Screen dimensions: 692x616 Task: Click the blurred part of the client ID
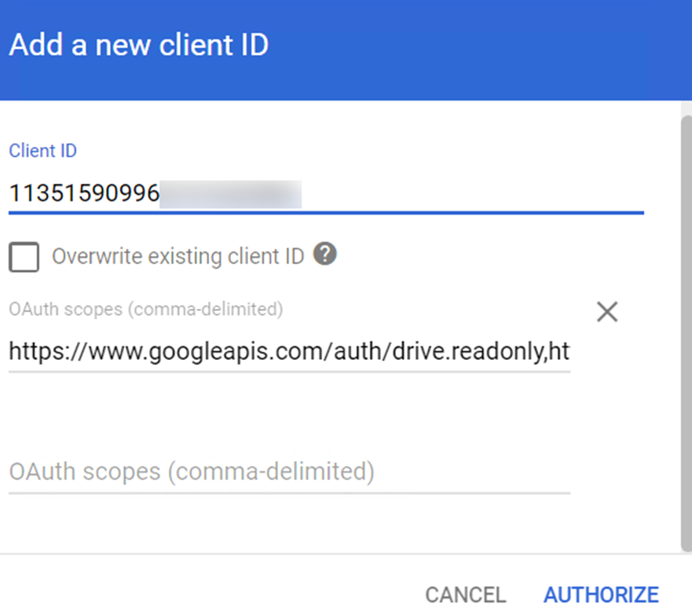[x=231, y=194]
